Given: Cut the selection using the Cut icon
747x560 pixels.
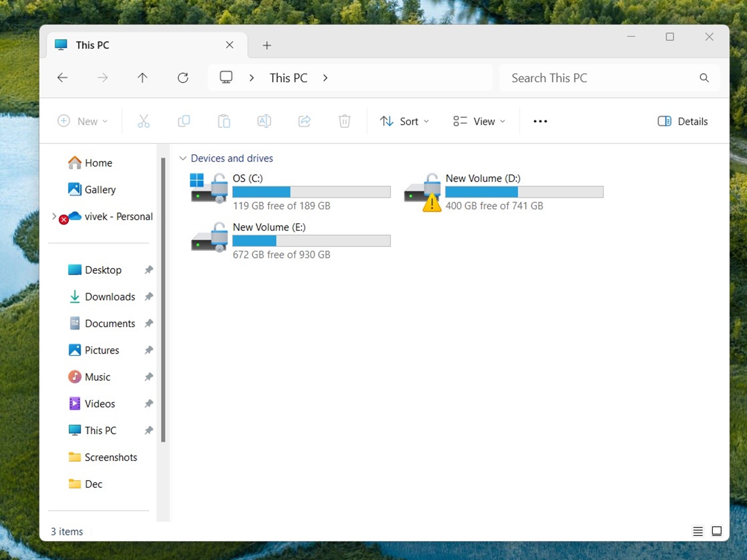Looking at the screenshot, I should (x=143, y=121).
